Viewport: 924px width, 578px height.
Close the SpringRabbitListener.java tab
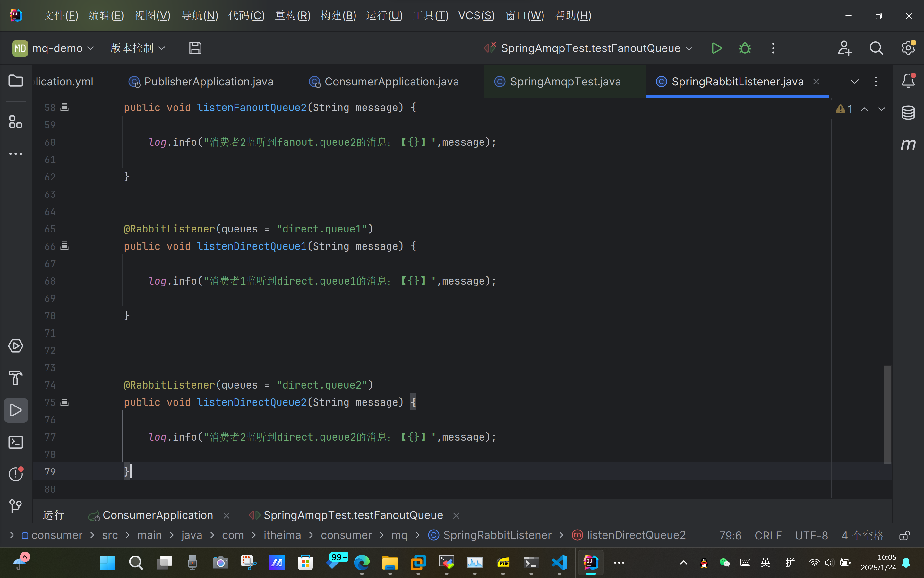[816, 82]
